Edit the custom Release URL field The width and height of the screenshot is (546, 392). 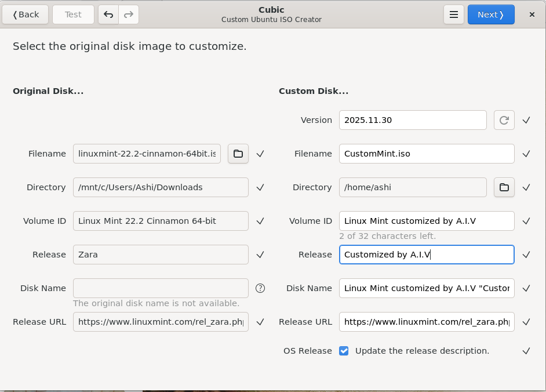click(426, 322)
